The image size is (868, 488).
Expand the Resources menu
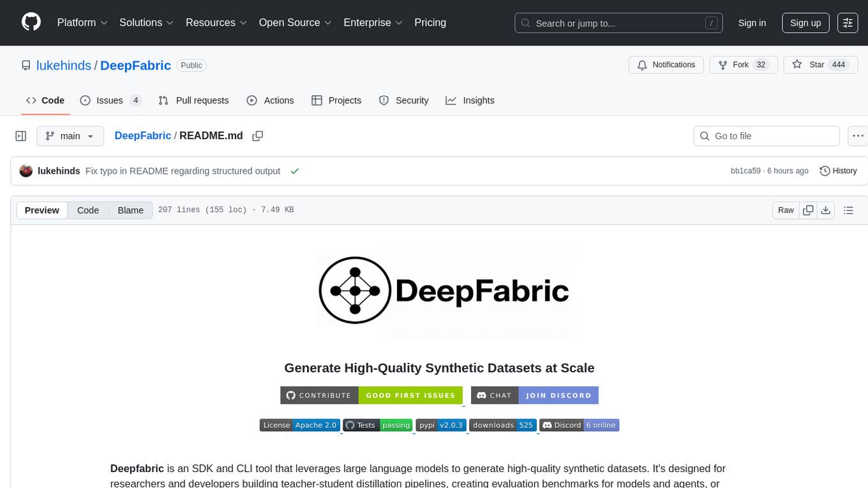tap(216, 22)
